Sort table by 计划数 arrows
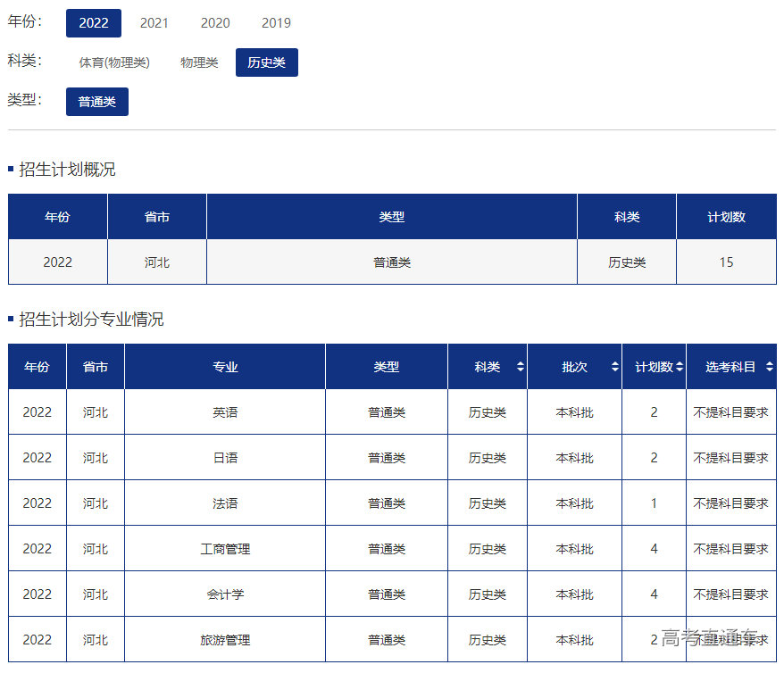This screenshot has height=673, width=784. coord(680,367)
